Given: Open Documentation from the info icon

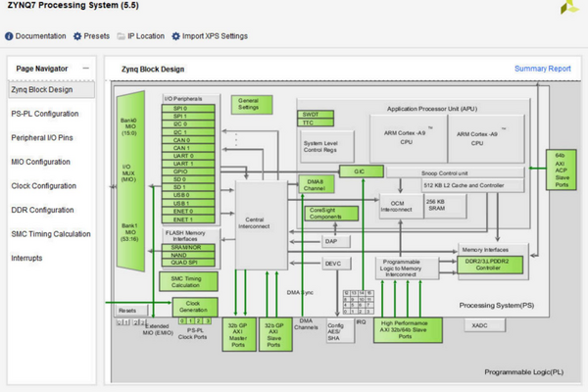Looking at the screenshot, I should click(x=10, y=36).
